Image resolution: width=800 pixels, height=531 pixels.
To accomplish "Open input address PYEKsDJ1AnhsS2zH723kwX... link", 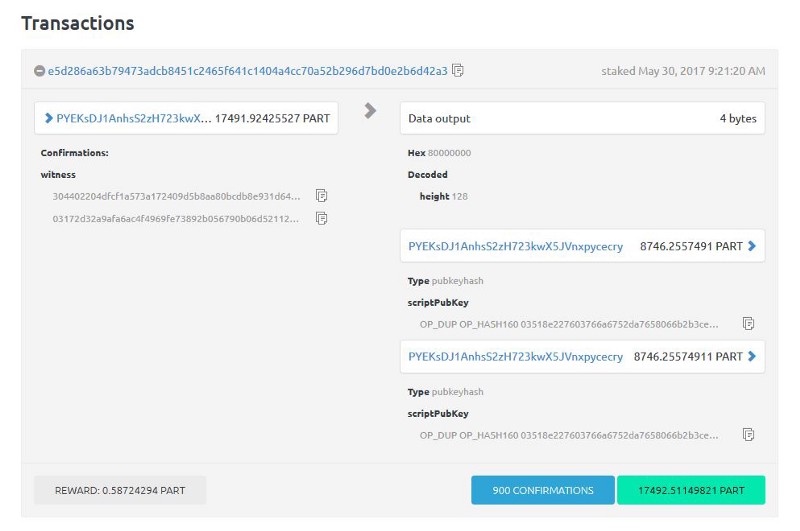I will pos(134,118).
